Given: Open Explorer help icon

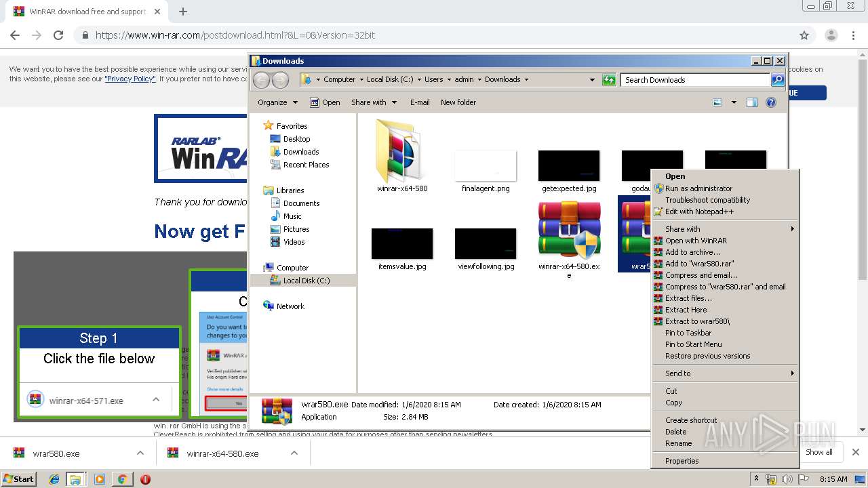Looking at the screenshot, I should click(771, 102).
